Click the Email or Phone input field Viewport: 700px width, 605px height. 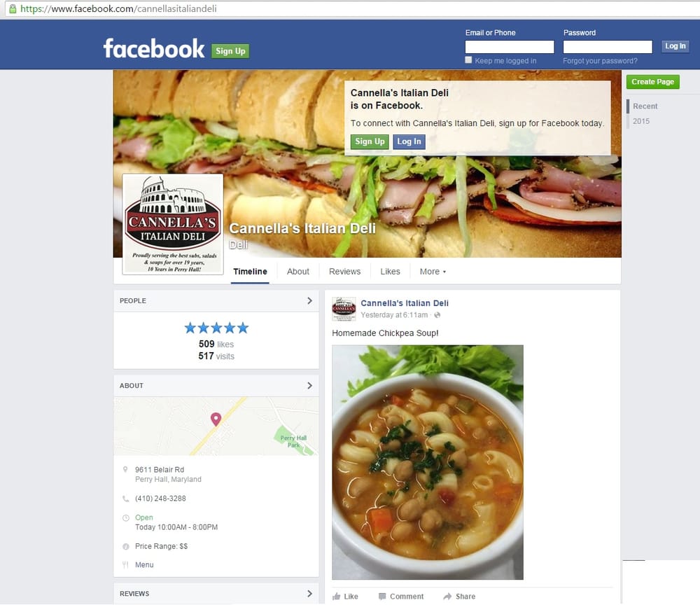pos(510,47)
